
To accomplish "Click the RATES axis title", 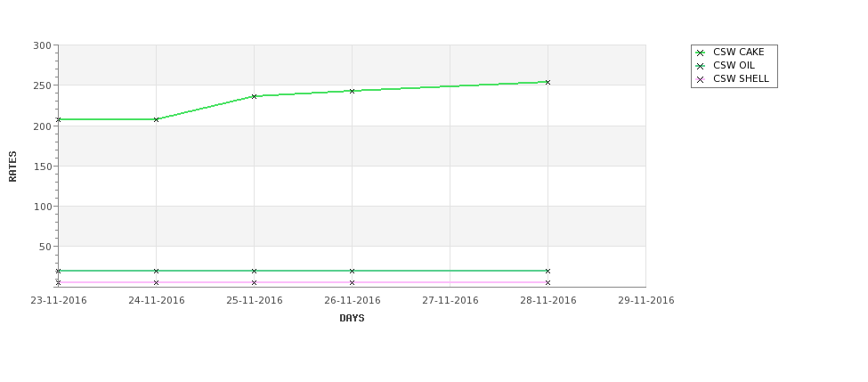I will pos(12,167).
